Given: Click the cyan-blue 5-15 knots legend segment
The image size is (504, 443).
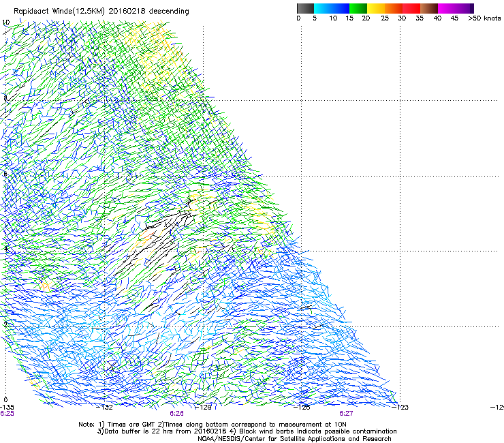Looking at the screenshot, I should [x=332, y=8].
